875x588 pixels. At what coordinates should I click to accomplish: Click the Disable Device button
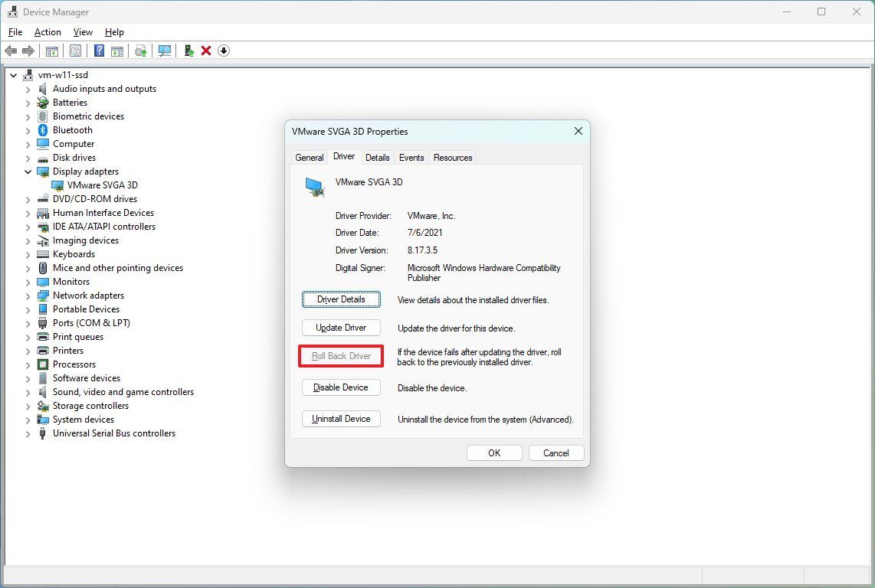tap(341, 387)
